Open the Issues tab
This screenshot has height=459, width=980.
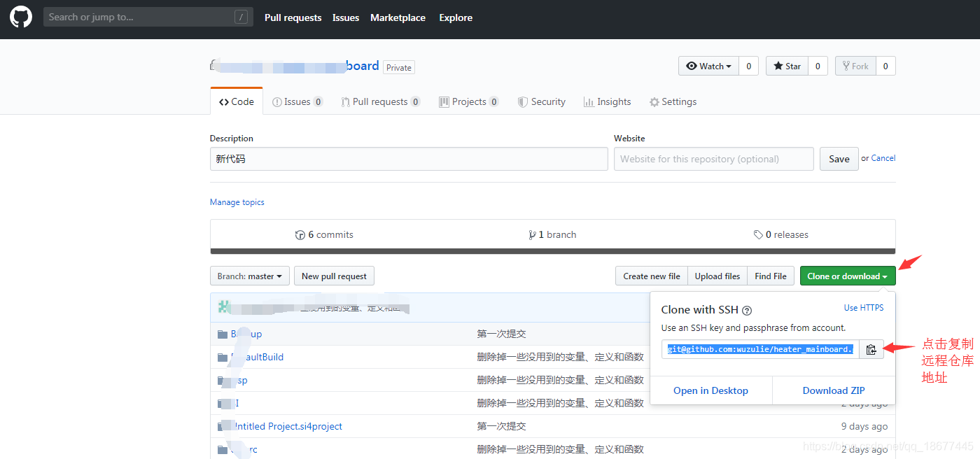(297, 101)
